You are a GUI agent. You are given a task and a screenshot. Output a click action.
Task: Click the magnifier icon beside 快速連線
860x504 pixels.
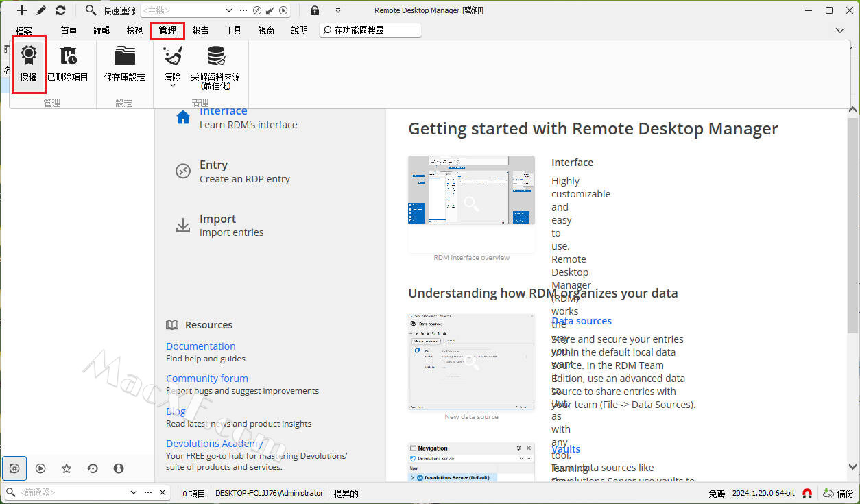[x=91, y=10]
